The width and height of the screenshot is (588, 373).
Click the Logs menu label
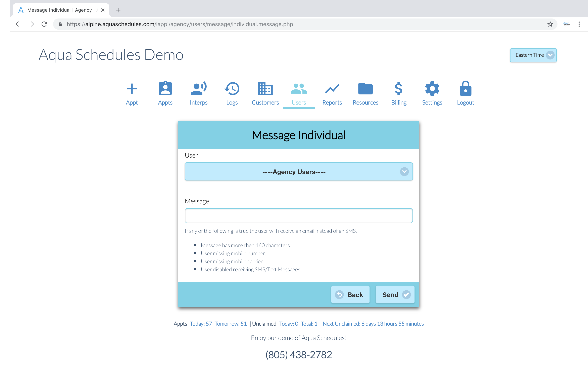coord(232,102)
